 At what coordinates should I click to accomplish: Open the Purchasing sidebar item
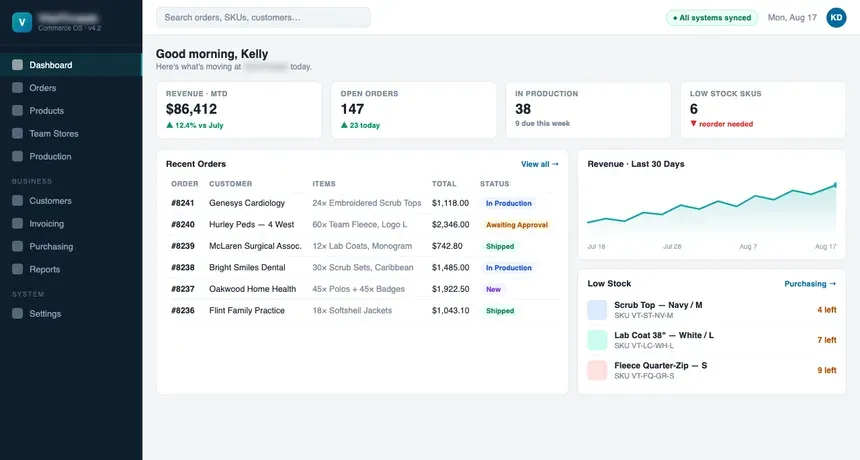pyautogui.click(x=71, y=247)
